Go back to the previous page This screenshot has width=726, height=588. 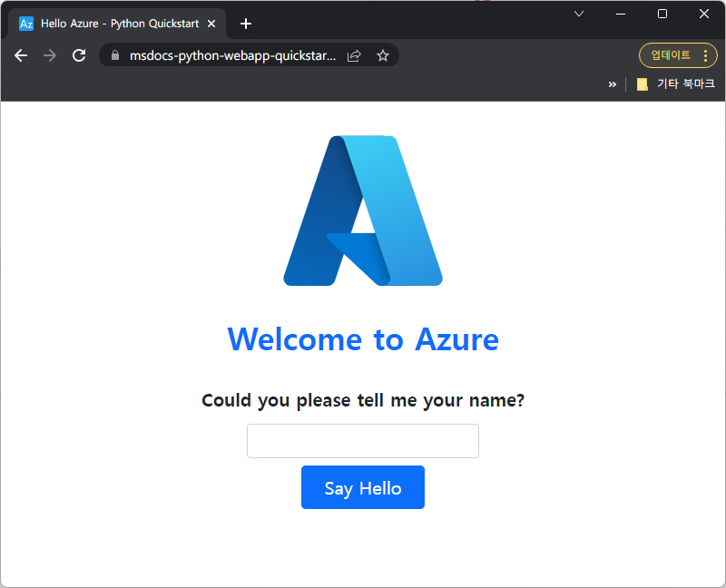pos(21,55)
